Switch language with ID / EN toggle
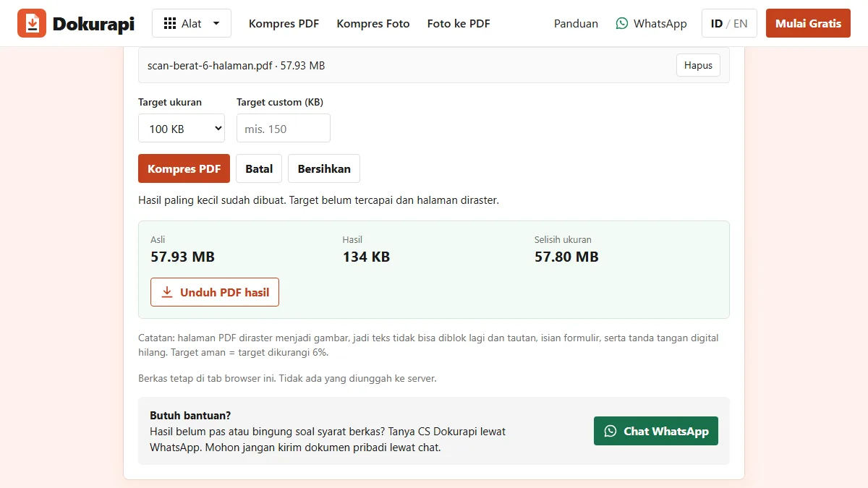868x488 pixels. click(729, 23)
